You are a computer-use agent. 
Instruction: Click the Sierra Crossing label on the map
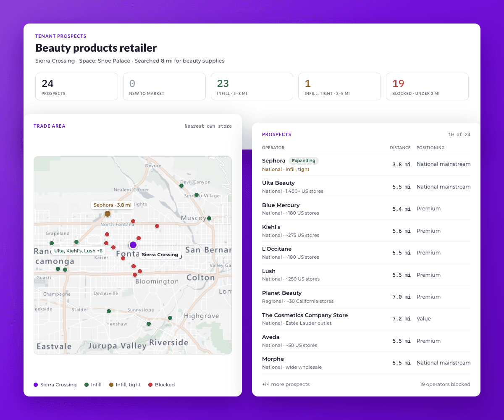160,255
